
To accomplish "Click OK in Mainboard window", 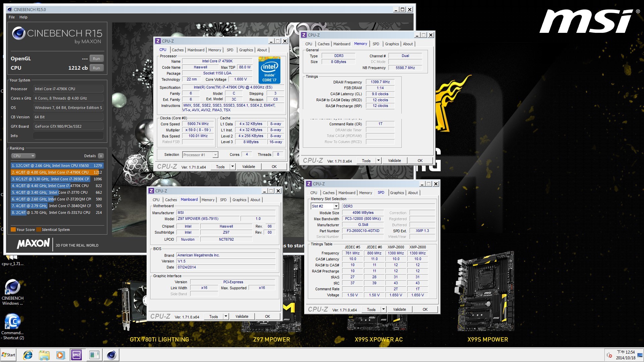I will point(267,316).
